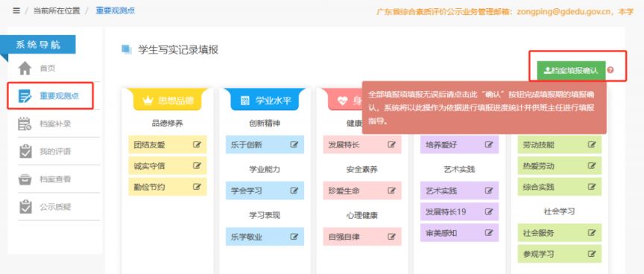Click the 学生写实记录填报 page title
Screen dimensions: 644x274
178,50
